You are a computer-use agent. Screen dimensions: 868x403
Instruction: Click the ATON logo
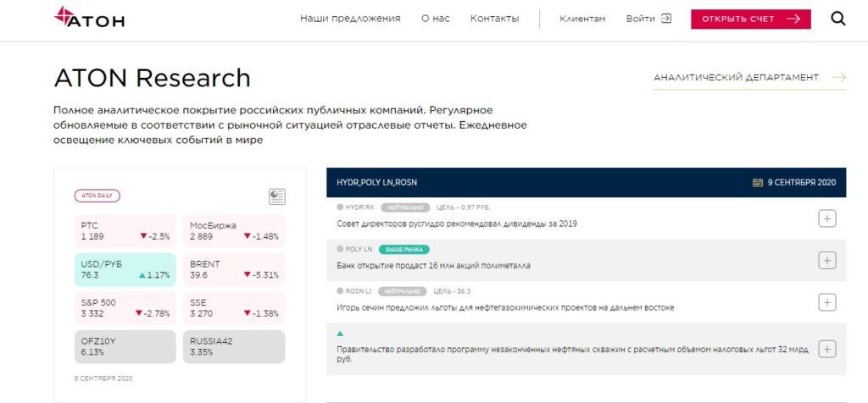[89, 17]
